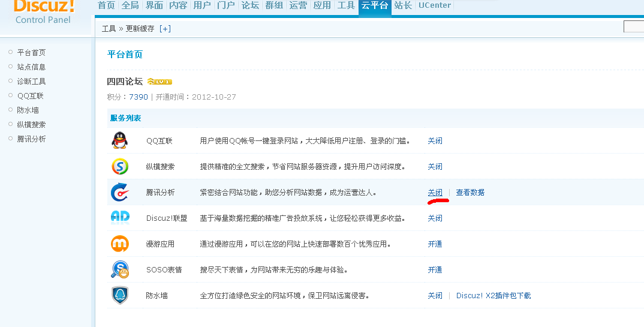Open the 首页 top menu

pyautogui.click(x=106, y=5)
